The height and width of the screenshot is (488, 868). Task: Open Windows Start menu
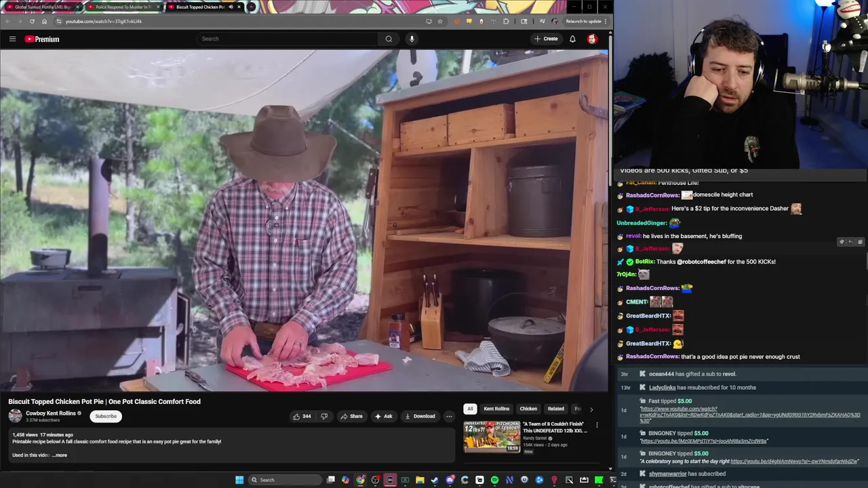click(x=239, y=480)
